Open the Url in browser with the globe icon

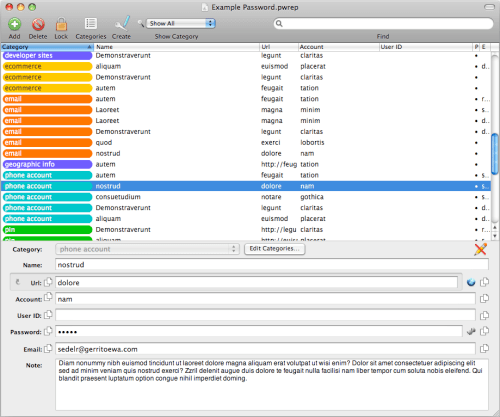click(x=471, y=282)
